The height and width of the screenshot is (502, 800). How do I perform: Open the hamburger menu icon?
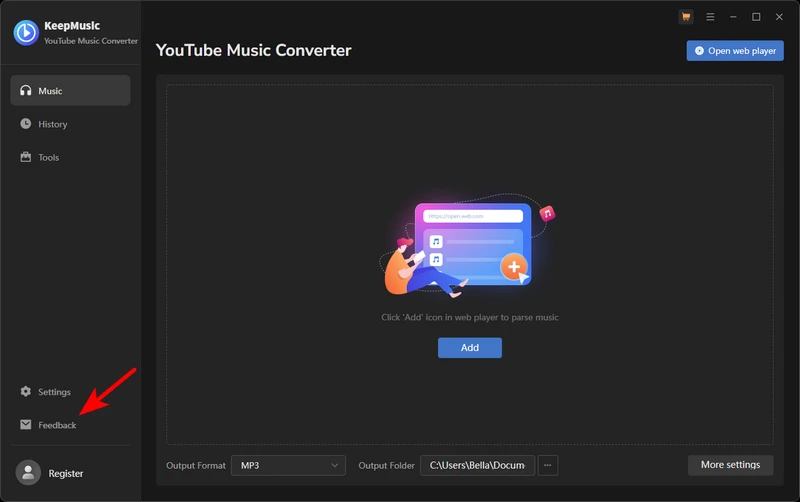[x=710, y=17]
